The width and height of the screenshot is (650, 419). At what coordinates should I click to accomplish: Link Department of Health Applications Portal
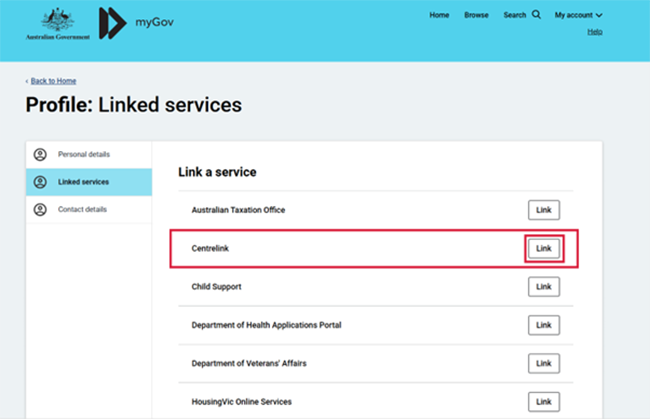[543, 326]
